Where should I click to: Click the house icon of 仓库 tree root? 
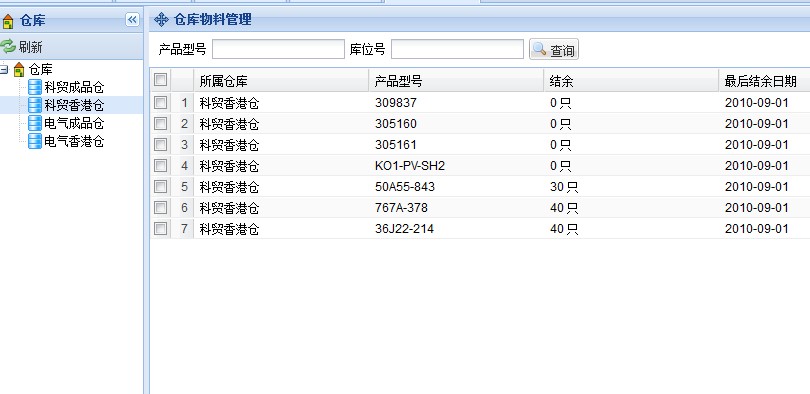[19, 69]
